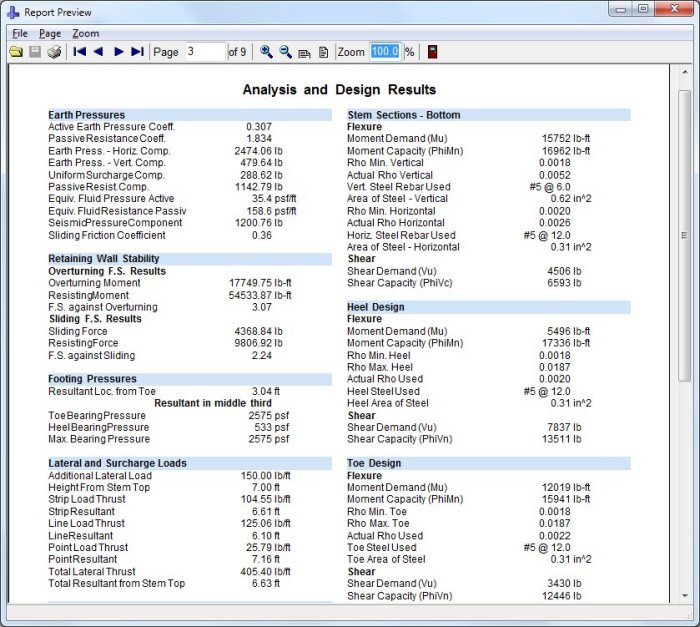700x627 pixels.
Task: Click the vertical scrollbar down arrow
Action: pos(684,594)
